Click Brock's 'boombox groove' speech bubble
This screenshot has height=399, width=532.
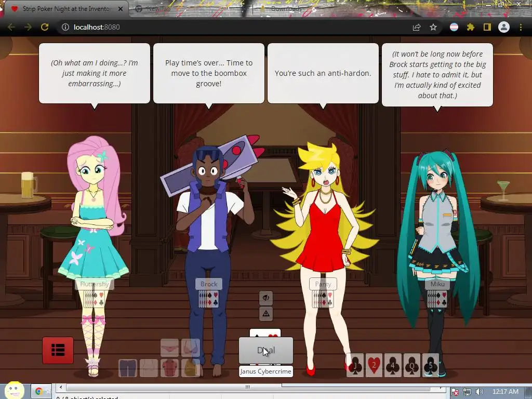click(x=209, y=73)
